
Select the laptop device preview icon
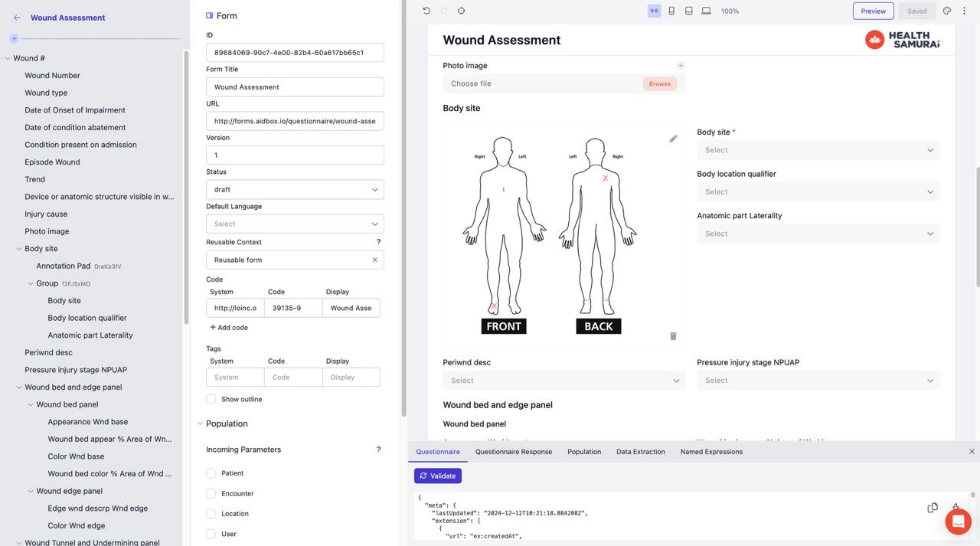coord(707,11)
